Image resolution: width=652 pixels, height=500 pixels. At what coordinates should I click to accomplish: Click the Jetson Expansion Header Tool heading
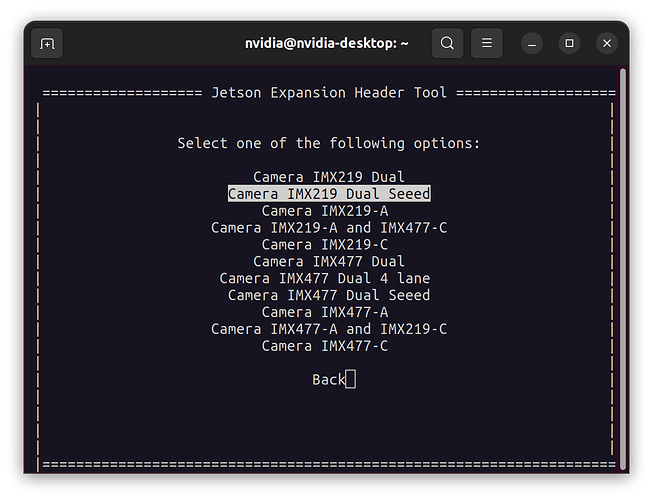coord(329,92)
